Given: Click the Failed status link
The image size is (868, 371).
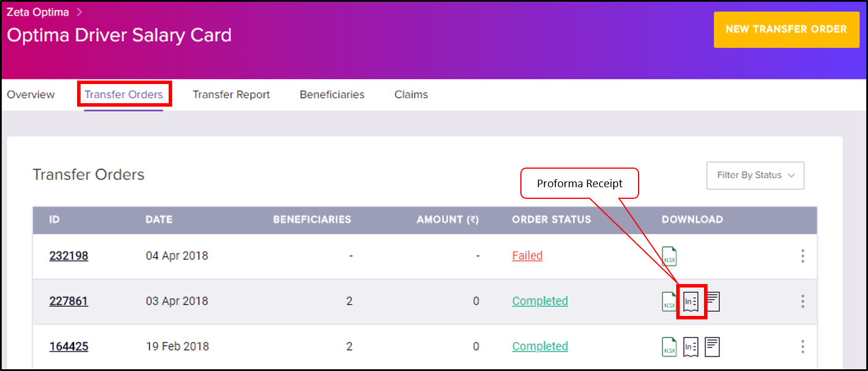Looking at the screenshot, I should (527, 256).
